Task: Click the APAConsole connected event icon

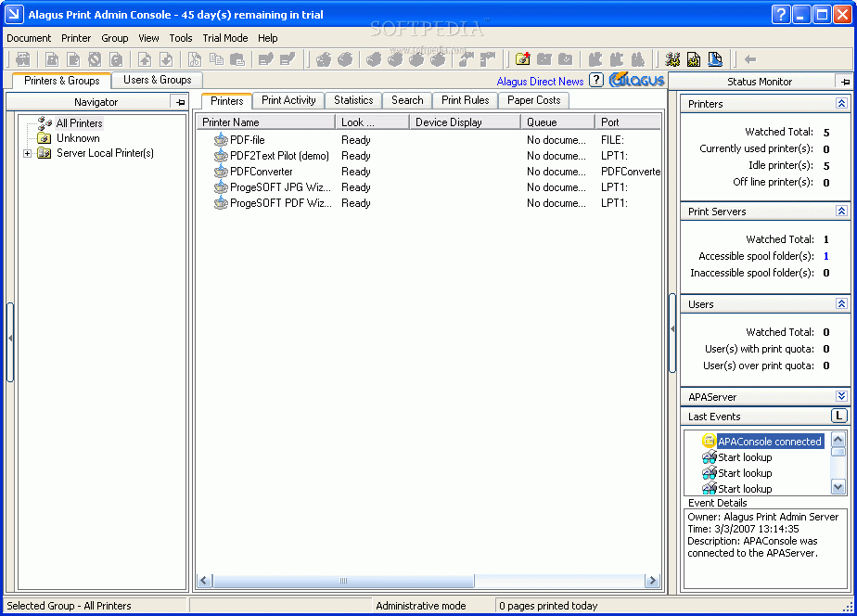Action: point(709,441)
